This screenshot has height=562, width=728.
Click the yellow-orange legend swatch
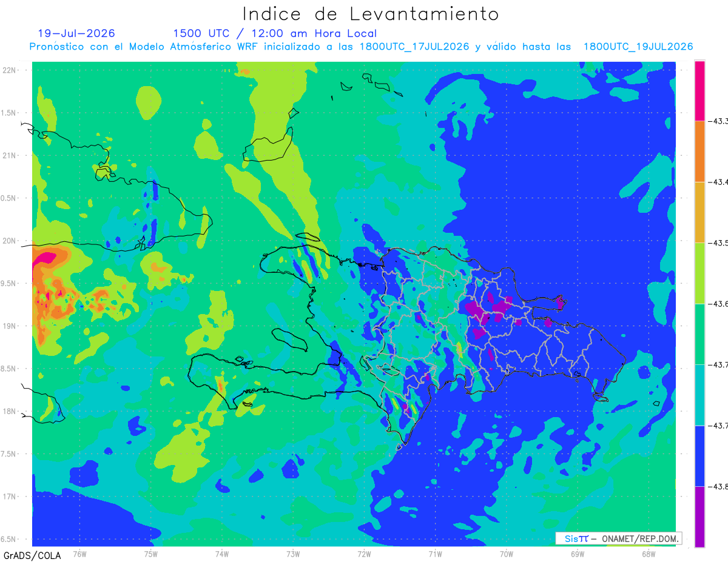[699, 212]
